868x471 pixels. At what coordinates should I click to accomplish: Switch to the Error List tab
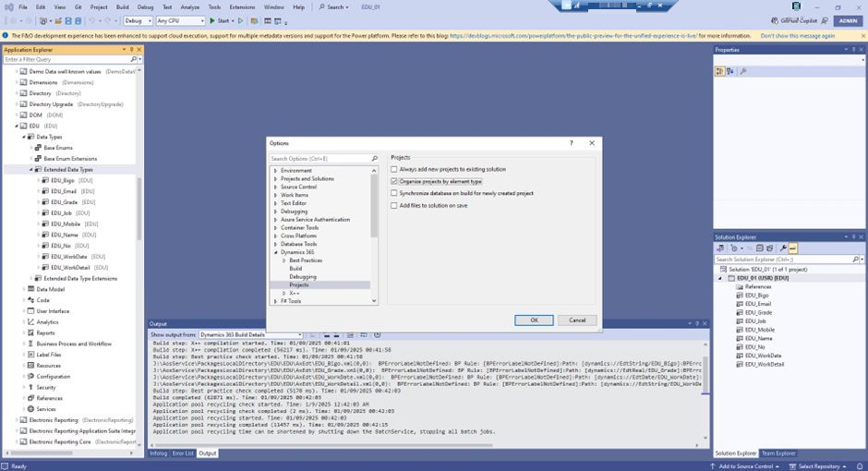183,453
